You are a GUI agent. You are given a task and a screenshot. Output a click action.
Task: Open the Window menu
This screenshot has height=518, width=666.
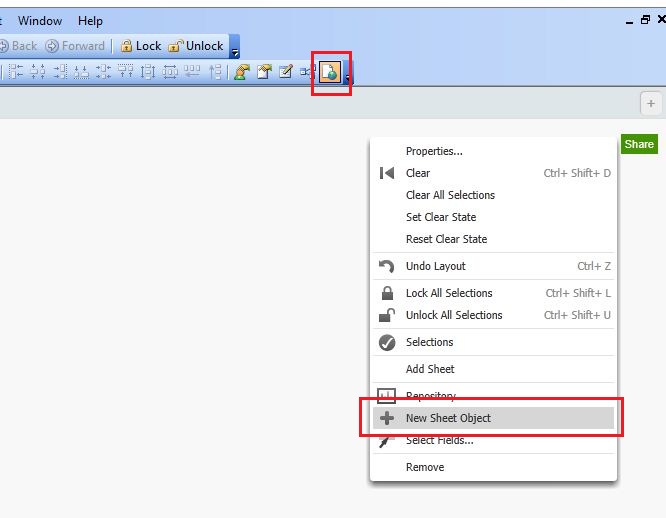(x=40, y=21)
